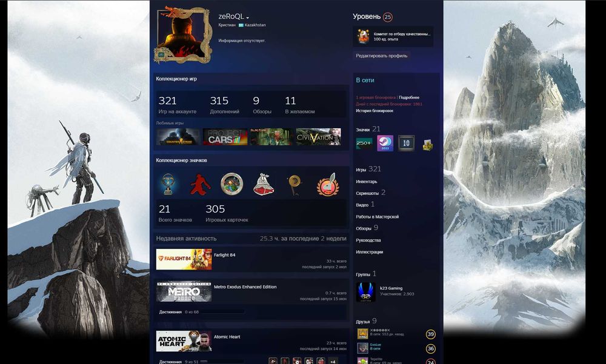This screenshot has height=364, width=606.
Task: Open the 321 Игр на аккаунте stat
Action: pyautogui.click(x=178, y=105)
